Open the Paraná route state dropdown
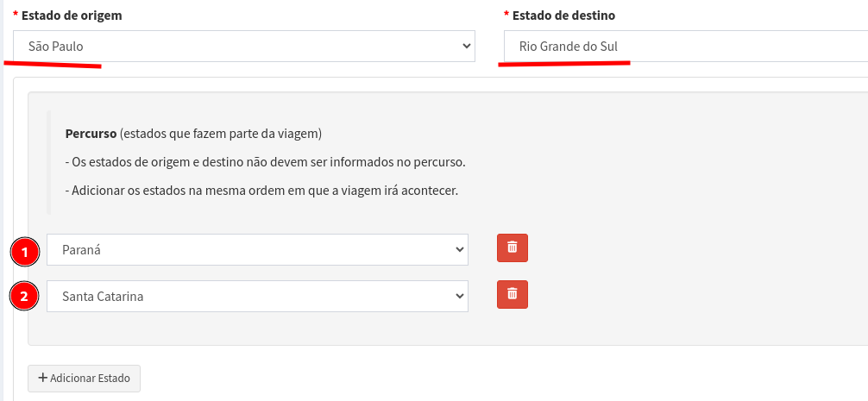Screen dimensions: 868x401 click(x=257, y=250)
